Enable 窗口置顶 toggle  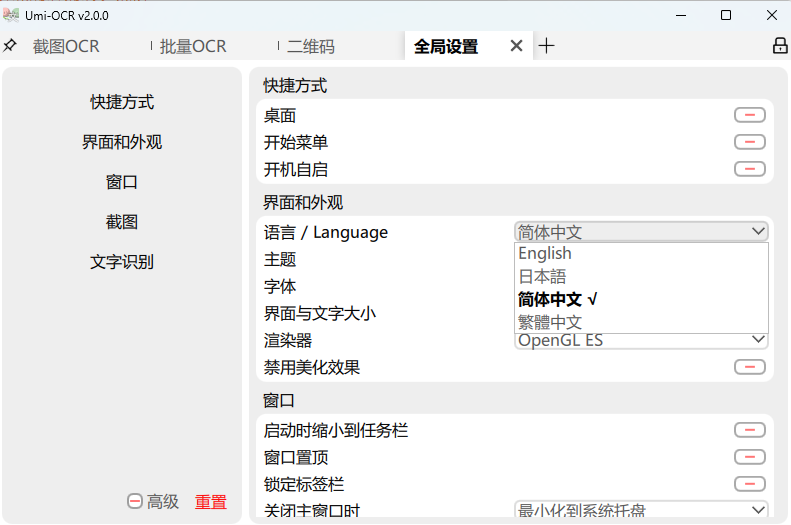point(749,458)
